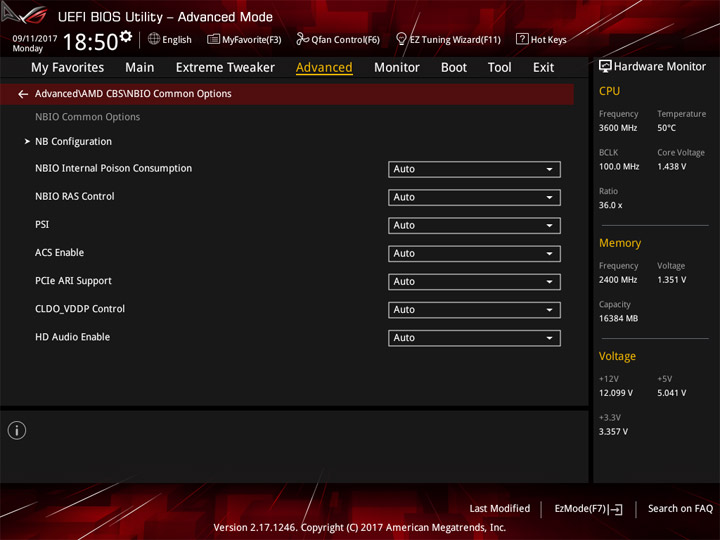Click the Hardware Monitor display icon
The height and width of the screenshot is (540, 720).
click(x=605, y=66)
